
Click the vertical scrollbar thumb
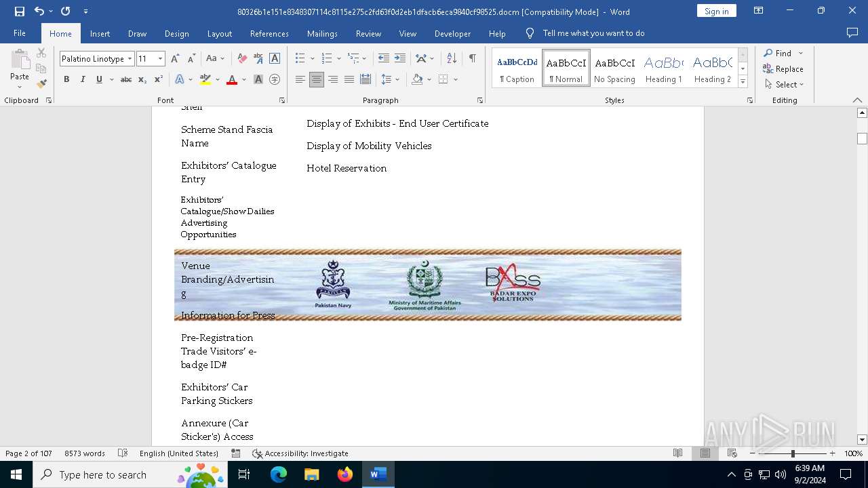[x=862, y=138]
